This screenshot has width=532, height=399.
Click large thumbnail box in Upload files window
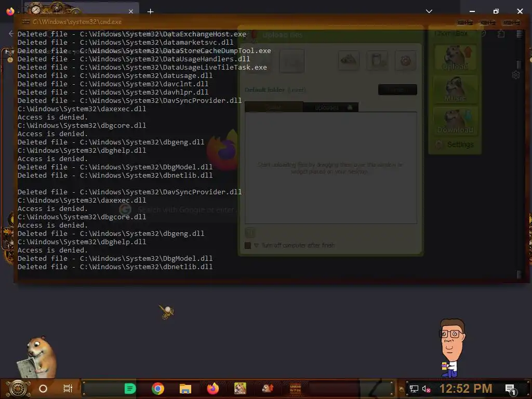point(292,61)
